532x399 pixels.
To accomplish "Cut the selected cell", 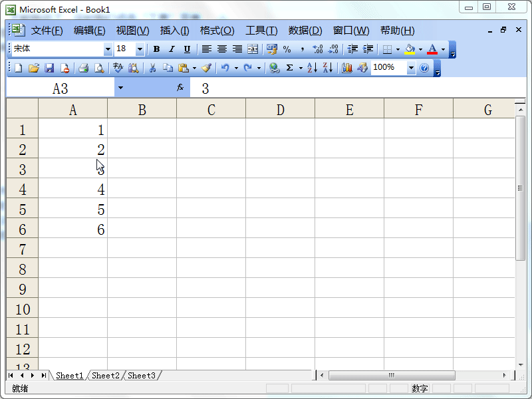I will (153, 68).
